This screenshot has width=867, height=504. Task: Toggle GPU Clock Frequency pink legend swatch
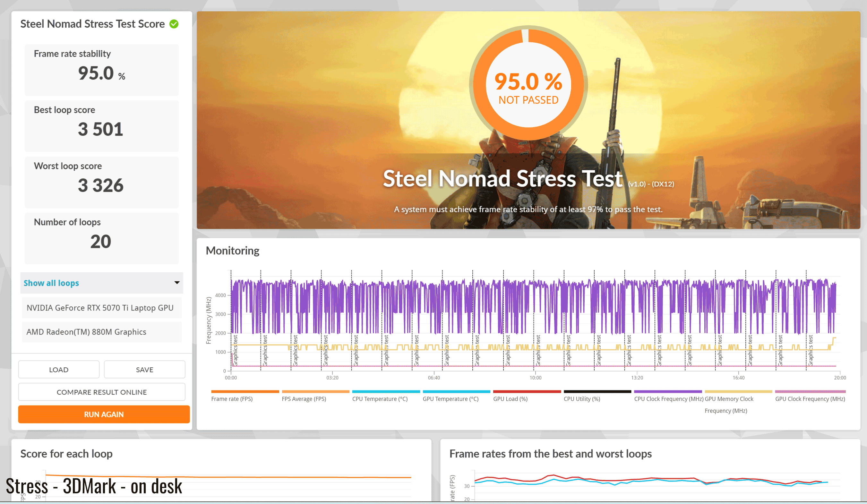(810, 391)
